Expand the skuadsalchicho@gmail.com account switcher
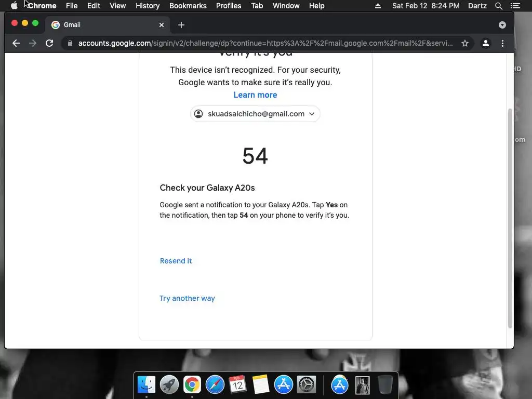Screen dimensions: 532x399 click(x=255, y=114)
